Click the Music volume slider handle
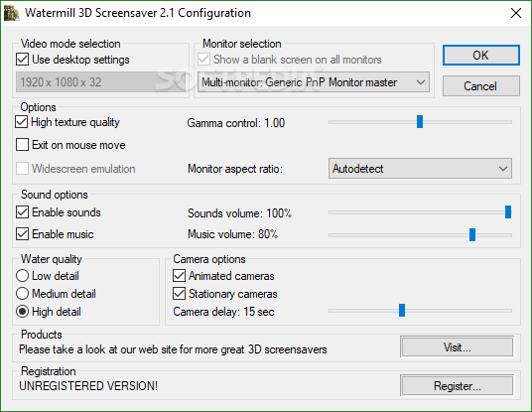532x412 pixels. pyautogui.click(x=472, y=234)
